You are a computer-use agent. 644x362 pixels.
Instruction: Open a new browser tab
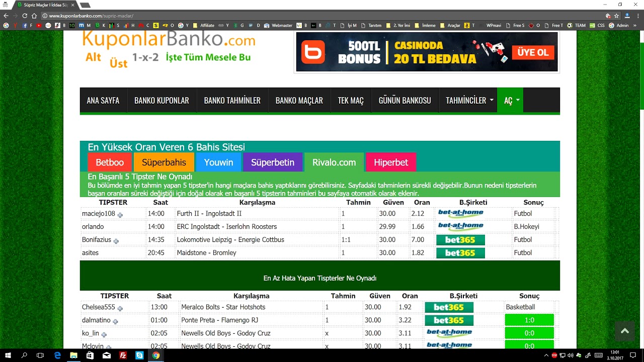tap(85, 5)
